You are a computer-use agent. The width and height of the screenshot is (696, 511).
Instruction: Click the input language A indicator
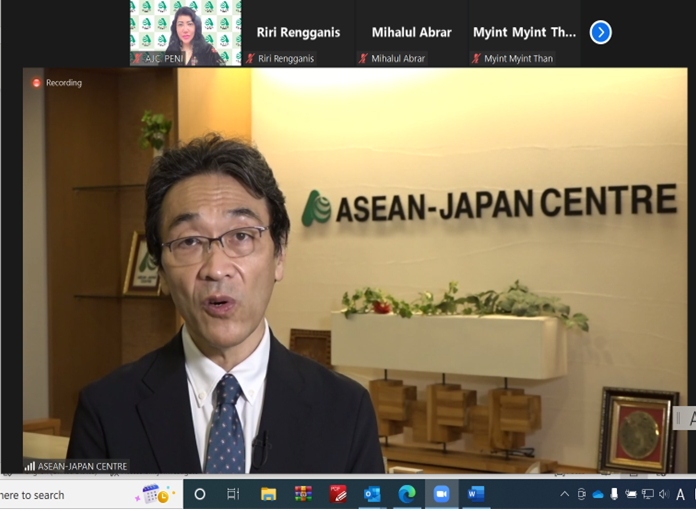(680, 495)
